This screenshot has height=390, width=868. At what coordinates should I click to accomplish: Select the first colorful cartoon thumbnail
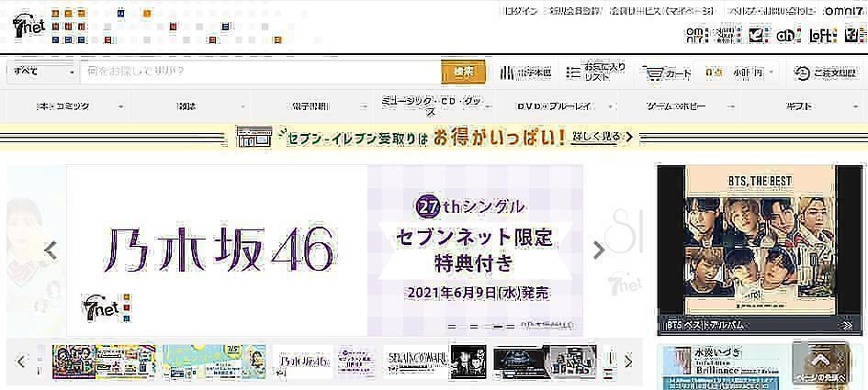(x=104, y=362)
